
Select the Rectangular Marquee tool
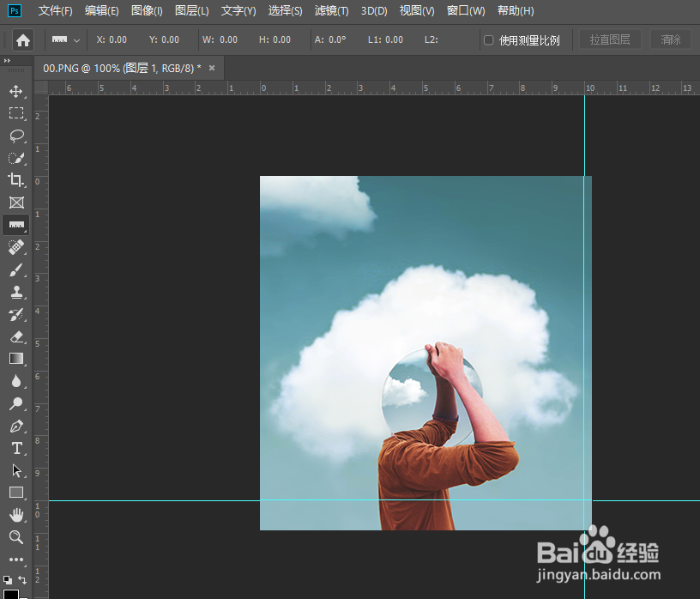[x=16, y=113]
